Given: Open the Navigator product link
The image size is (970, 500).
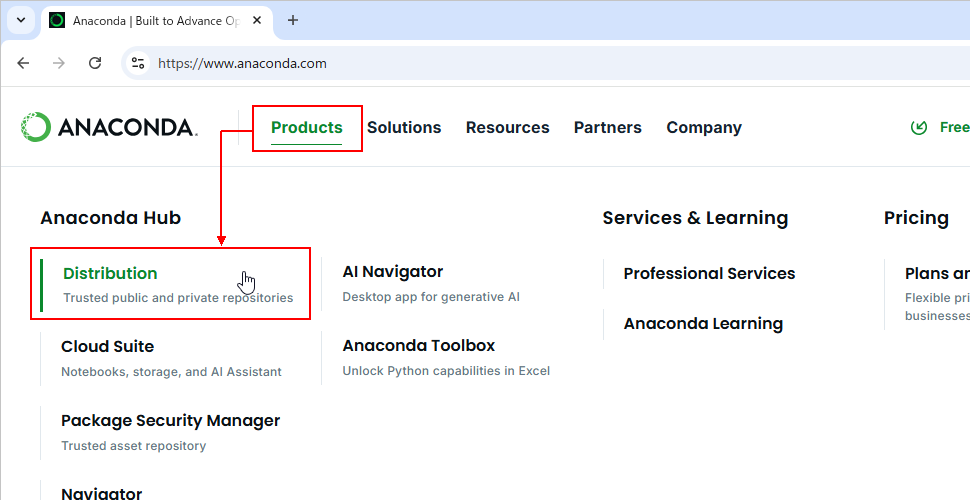Looking at the screenshot, I should pos(101,493).
